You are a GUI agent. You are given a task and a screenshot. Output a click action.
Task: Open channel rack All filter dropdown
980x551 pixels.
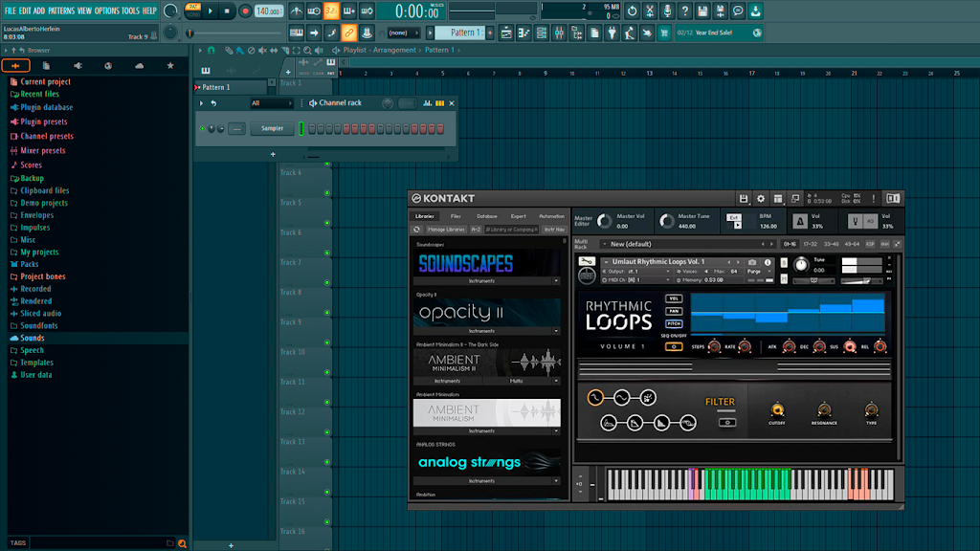[x=271, y=103]
